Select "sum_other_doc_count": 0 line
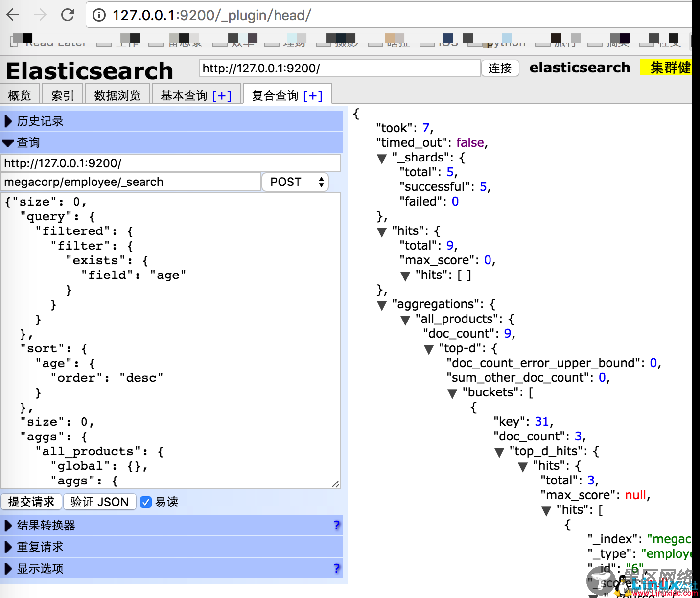 528,377
